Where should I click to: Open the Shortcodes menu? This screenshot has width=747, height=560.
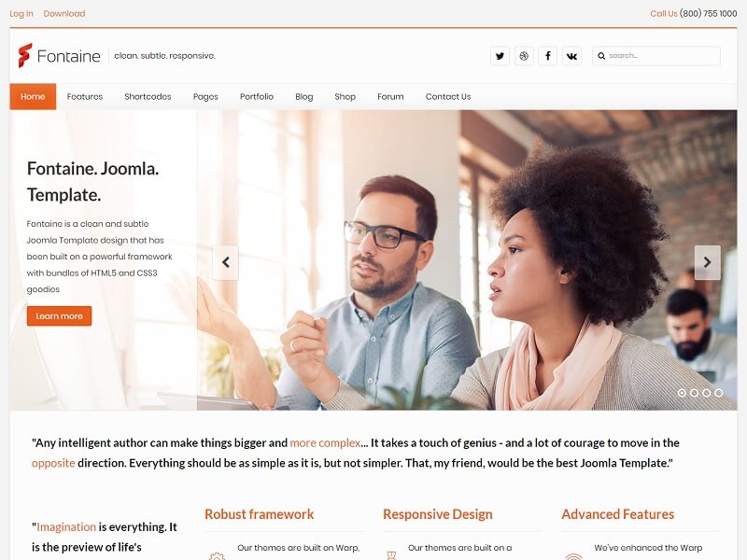pyautogui.click(x=148, y=97)
